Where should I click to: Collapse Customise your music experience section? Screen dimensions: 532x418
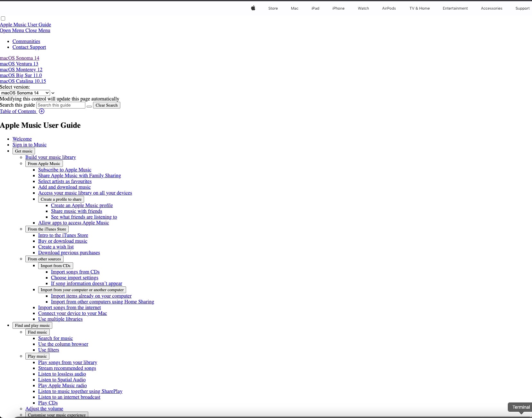[57, 415]
